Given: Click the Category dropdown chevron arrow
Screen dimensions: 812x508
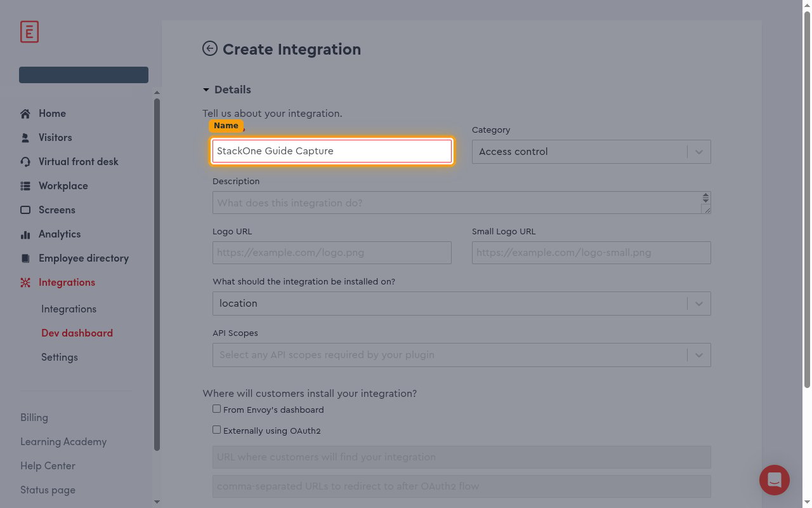Looking at the screenshot, I should coord(699,152).
